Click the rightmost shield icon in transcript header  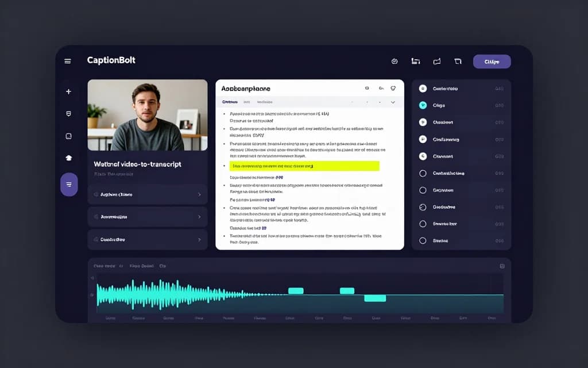[x=393, y=88]
